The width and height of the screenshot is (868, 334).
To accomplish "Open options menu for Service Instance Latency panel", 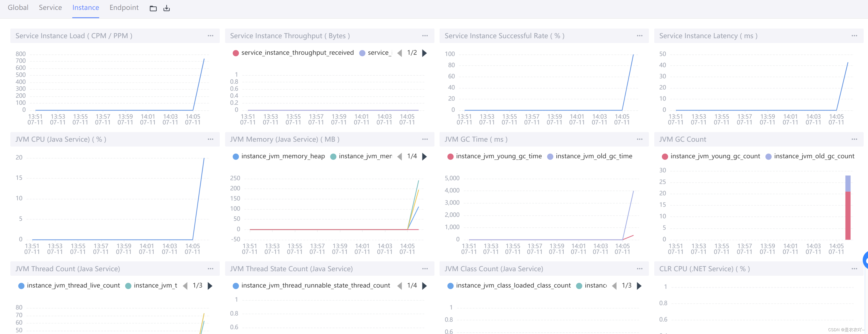I will point(854,36).
